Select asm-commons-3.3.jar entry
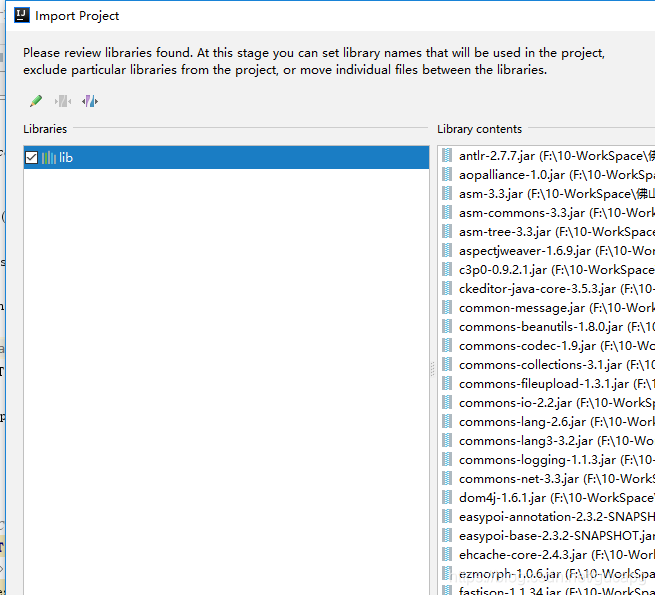The height and width of the screenshot is (595, 655). tap(548, 213)
